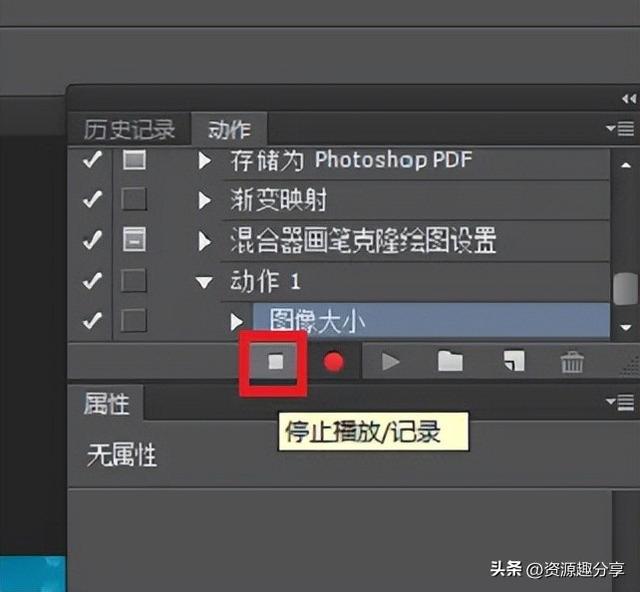Expand the 存储为 Photoshop PDF action
The image size is (640, 592).
pos(204,160)
